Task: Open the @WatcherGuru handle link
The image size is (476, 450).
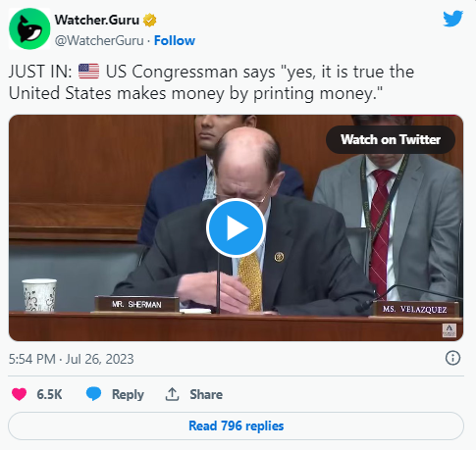Action: coord(99,41)
